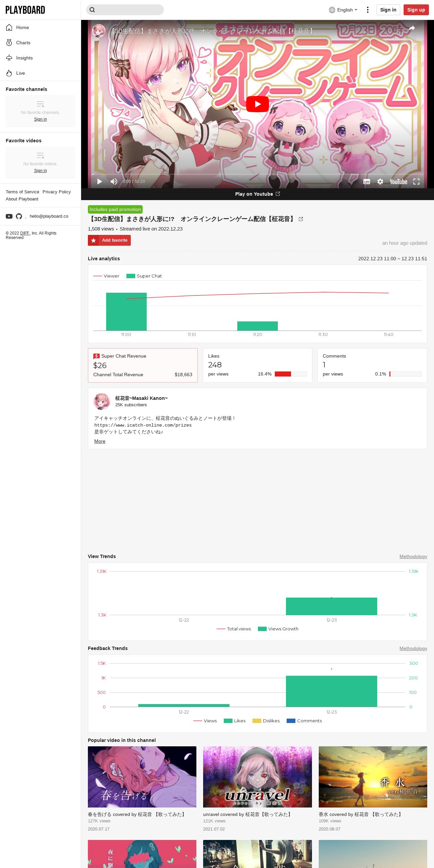Open the unravel cover thumbnail
Viewport: 434px width, 868px height.
point(258,777)
